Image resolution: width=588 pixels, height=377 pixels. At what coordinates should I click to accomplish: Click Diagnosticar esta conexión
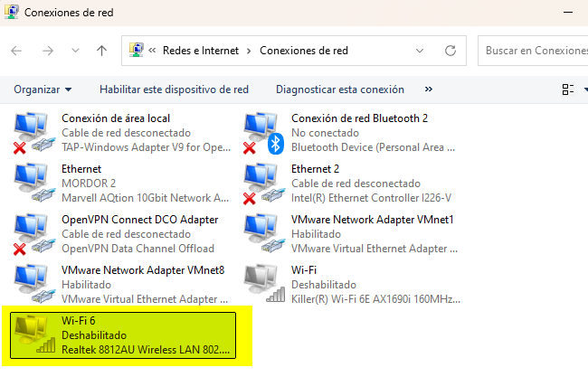[x=339, y=90]
